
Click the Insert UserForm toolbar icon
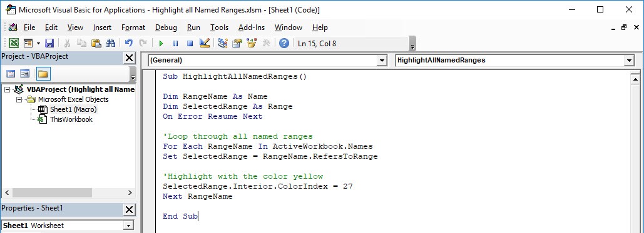pos(28,43)
